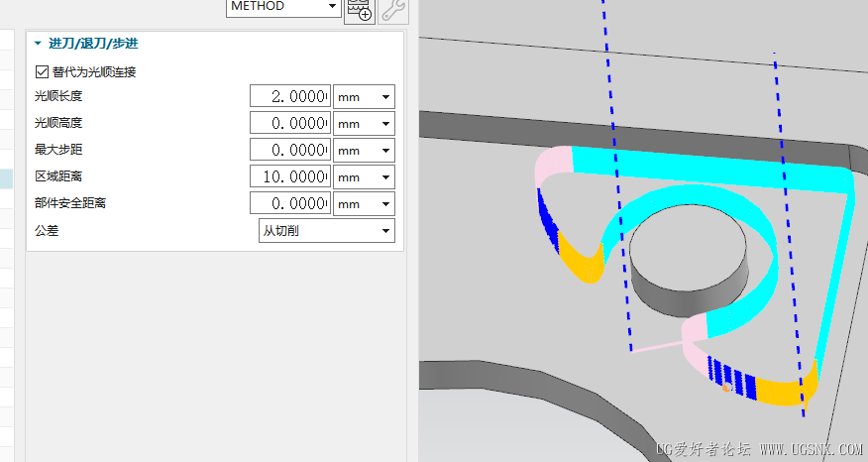The image size is (868, 462).
Task: Click the 光顺长度 value field
Action: tap(290, 96)
